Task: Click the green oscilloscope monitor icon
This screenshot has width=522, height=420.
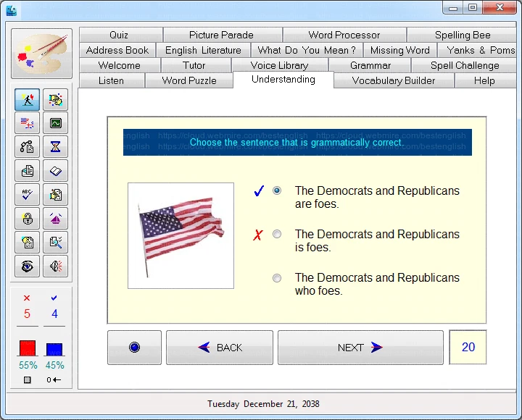Action: [55, 123]
